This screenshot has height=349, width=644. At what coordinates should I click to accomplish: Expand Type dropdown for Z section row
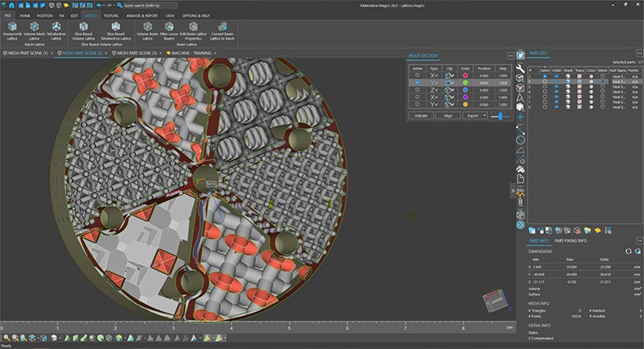(434, 91)
